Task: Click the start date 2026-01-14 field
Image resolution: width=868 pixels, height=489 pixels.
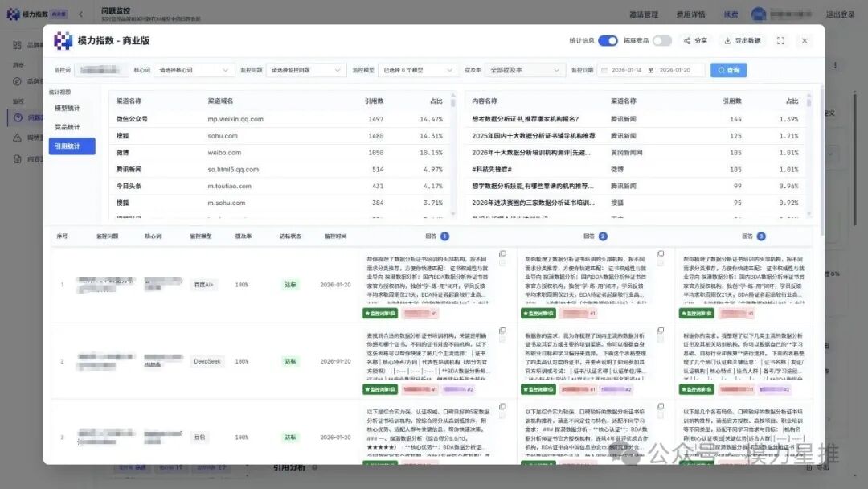Action: [627, 70]
